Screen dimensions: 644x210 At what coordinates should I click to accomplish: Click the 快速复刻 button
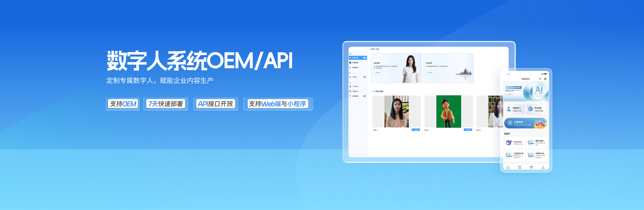coord(378,73)
